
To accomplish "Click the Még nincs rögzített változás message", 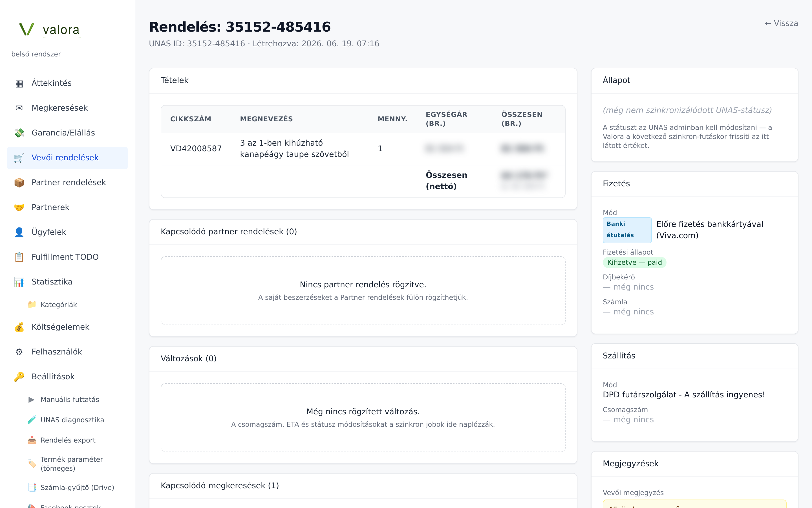I will coord(363,411).
